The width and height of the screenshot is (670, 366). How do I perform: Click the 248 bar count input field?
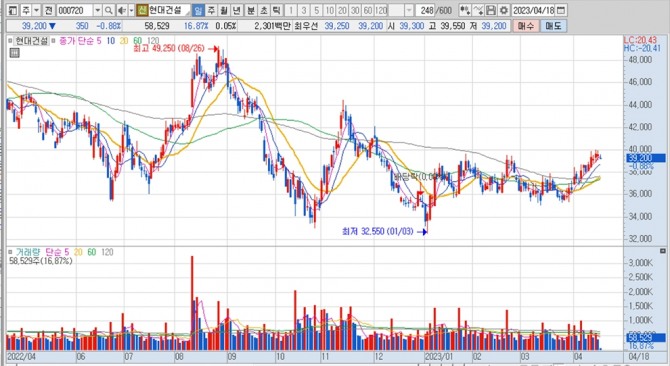[x=426, y=10]
